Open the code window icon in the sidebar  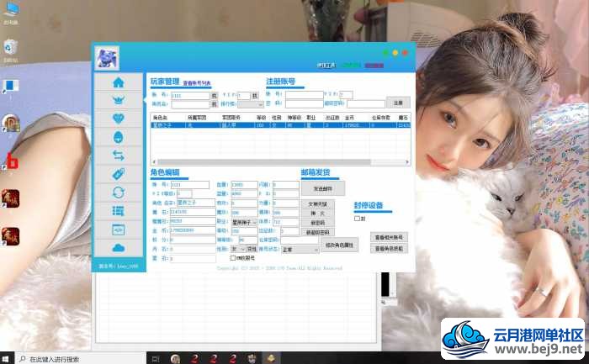point(119,229)
